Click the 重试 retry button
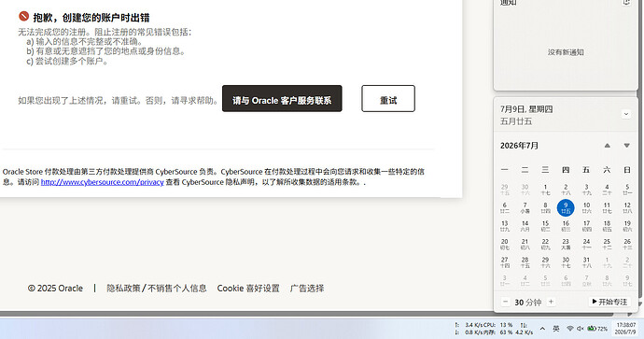Screen dimensions: 644x339 click(388, 99)
